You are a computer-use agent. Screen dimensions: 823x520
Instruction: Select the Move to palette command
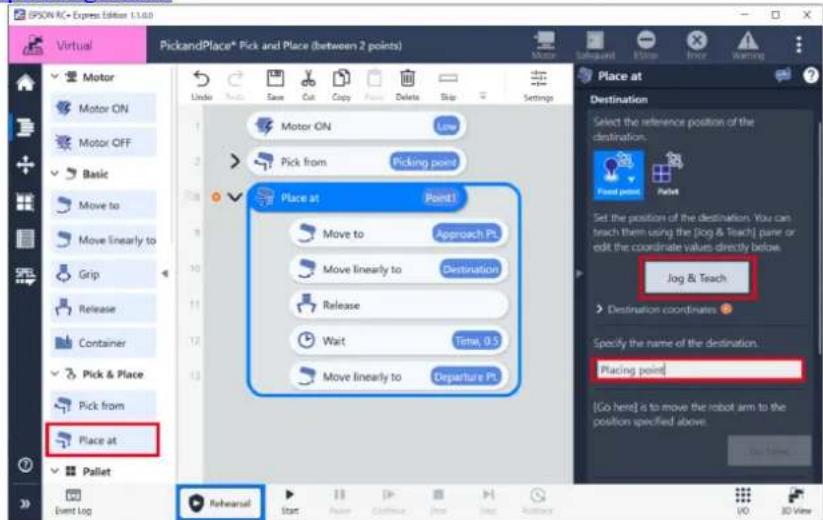[x=103, y=205]
